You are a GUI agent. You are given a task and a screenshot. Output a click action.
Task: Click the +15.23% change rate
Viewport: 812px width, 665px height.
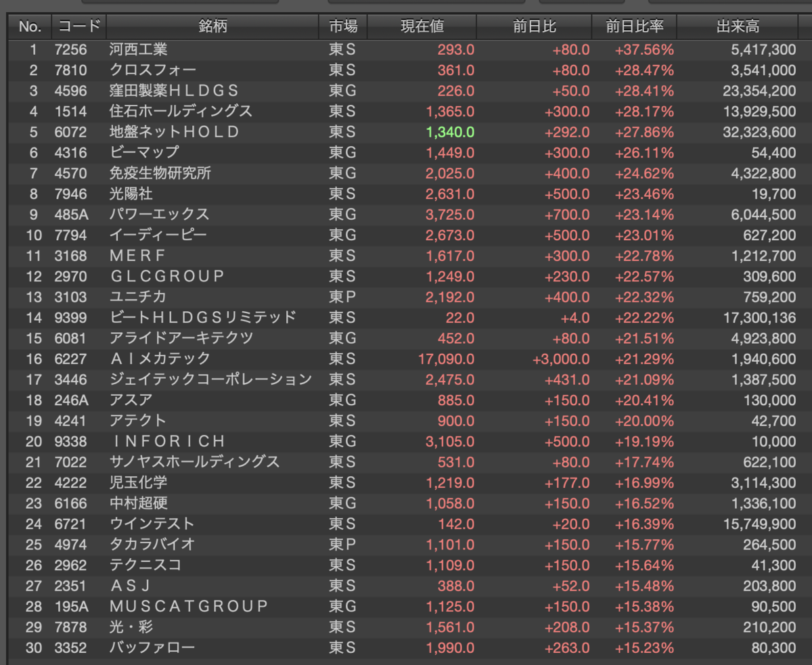(x=644, y=648)
